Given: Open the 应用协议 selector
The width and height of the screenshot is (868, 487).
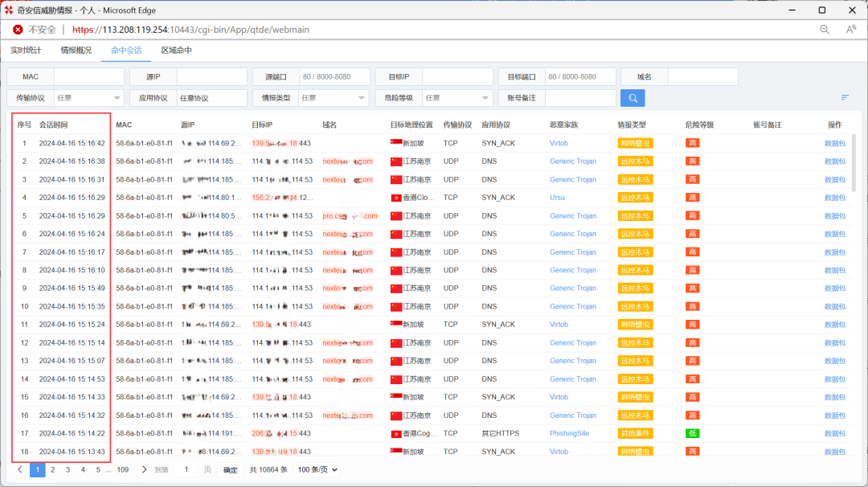Looking at the screenshot, I should (211, 98).
